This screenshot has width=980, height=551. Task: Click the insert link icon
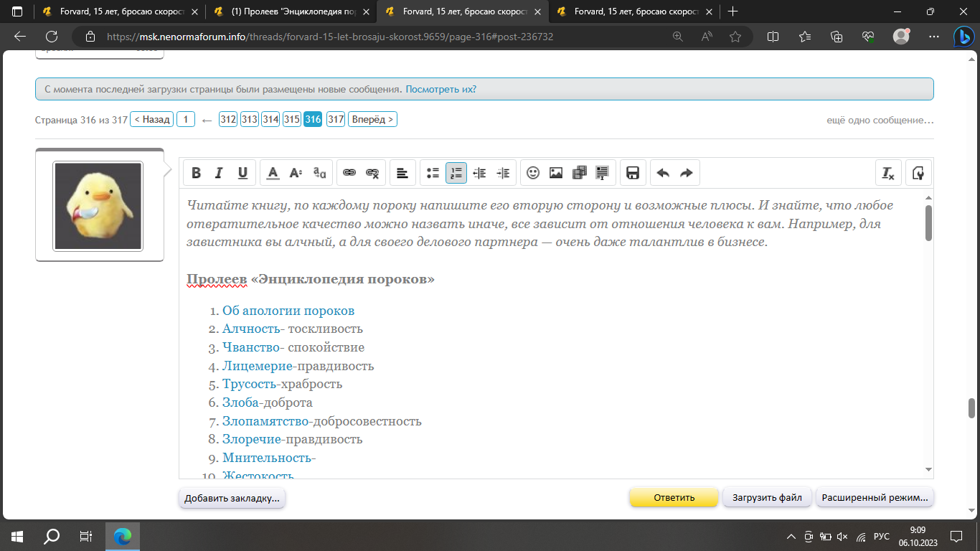pyautogui.click(x=349, y=173)
